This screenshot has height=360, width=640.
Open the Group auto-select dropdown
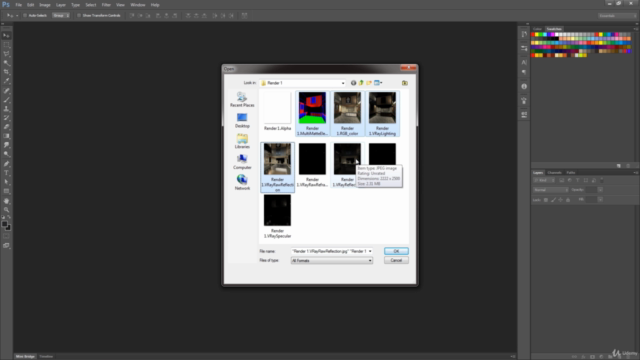click(61, 16)
